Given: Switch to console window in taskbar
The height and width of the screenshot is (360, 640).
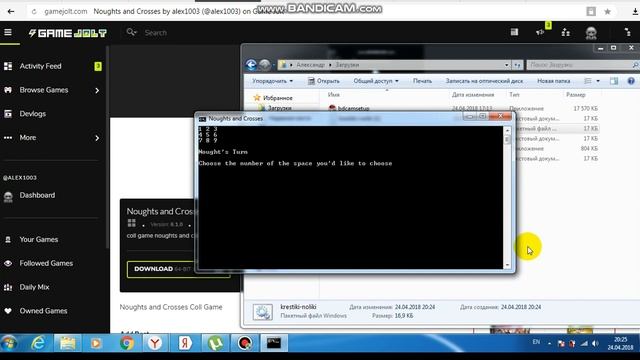Looking at the screenshot, I should [274, 343].
